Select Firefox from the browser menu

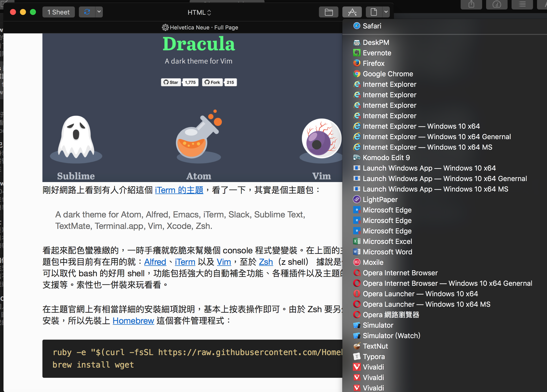tap(373, 63)
